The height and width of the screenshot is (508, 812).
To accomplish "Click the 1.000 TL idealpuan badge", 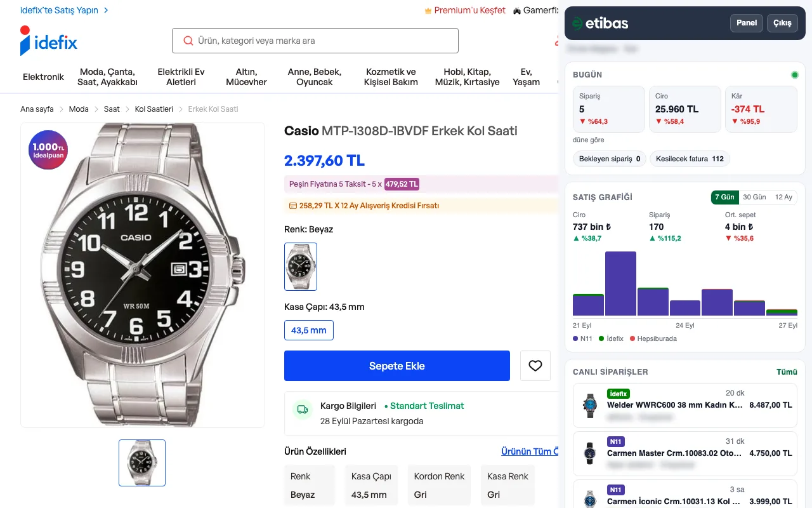I will [48, 150].
